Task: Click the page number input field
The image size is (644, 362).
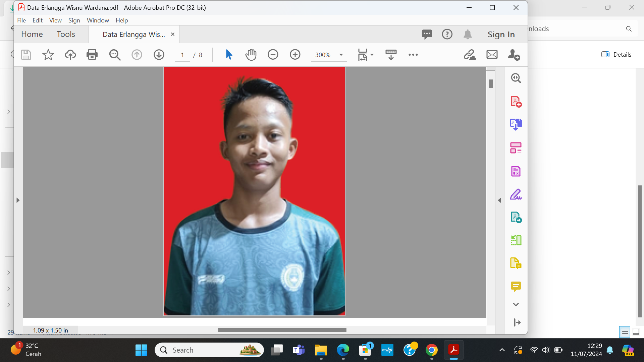Action: 182,55
